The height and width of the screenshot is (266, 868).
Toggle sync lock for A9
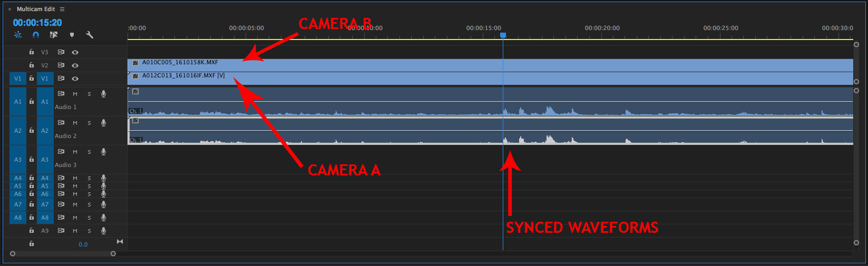(x=61, y=231)
